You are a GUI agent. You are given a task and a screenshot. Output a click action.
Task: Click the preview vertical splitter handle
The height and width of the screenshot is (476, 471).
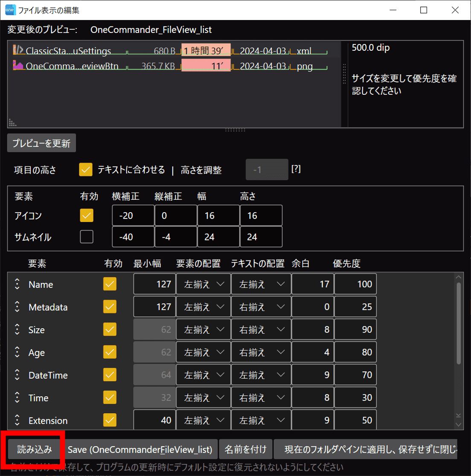click(x=344, y=74)
